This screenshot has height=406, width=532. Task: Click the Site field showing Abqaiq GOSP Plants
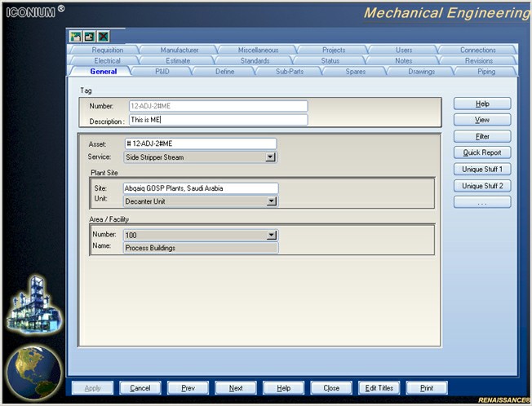click(200, 188)
